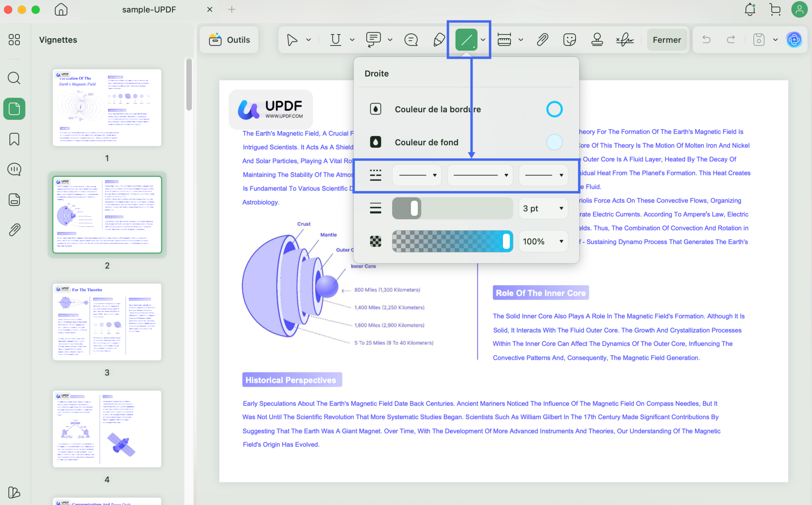812x505 pixels.
Task: Expand the 3 pt thickness dropdown
Action: [543, 208]
